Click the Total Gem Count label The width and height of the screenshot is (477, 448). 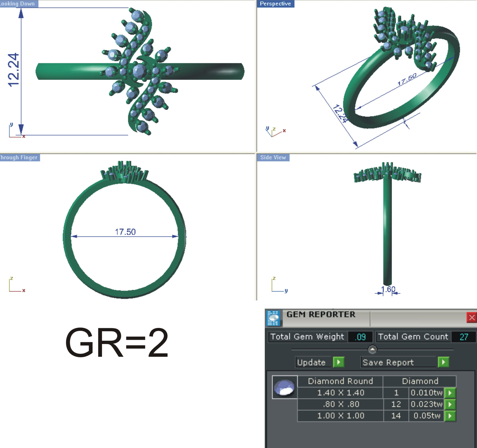coord(413,337)
